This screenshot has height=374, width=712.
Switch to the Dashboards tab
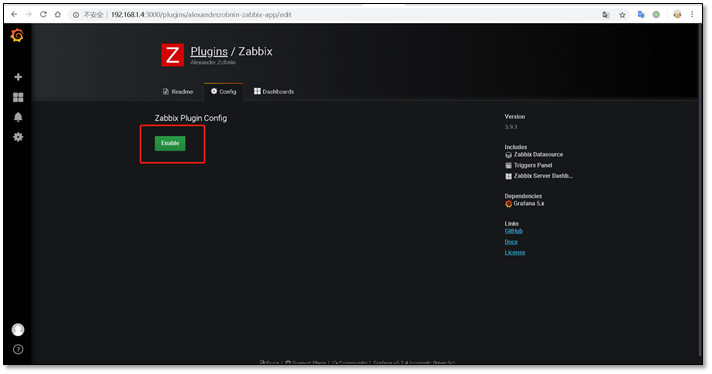(x=274, y=92)
